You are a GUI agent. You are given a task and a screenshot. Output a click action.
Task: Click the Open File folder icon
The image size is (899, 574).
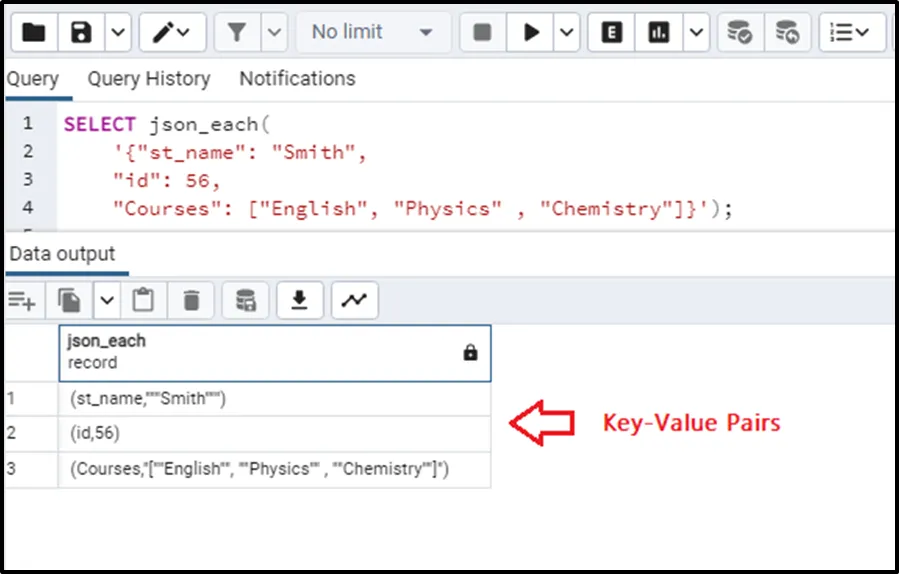coord(33,32)
